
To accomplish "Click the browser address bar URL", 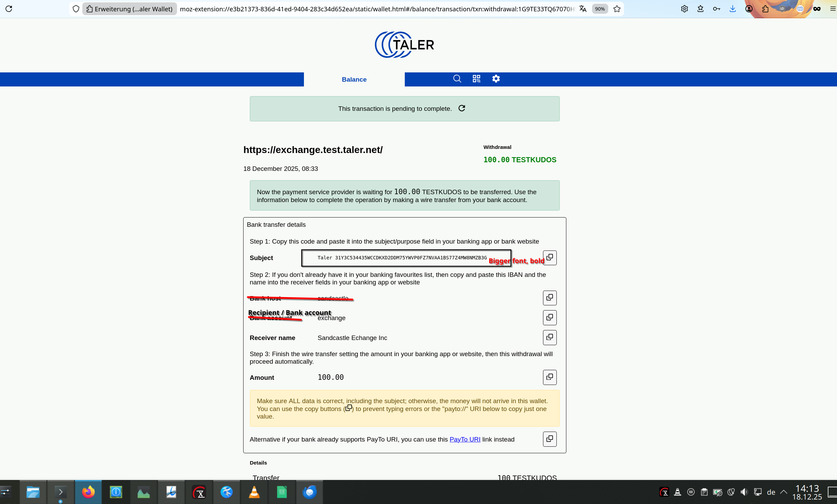I will pos(377,9).
